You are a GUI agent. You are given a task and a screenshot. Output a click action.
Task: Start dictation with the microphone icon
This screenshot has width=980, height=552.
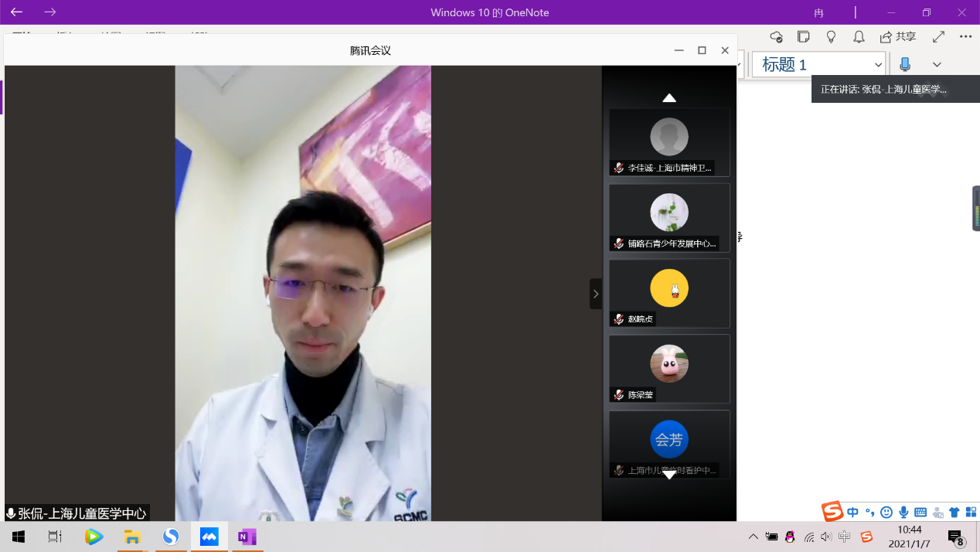[905, 65]
